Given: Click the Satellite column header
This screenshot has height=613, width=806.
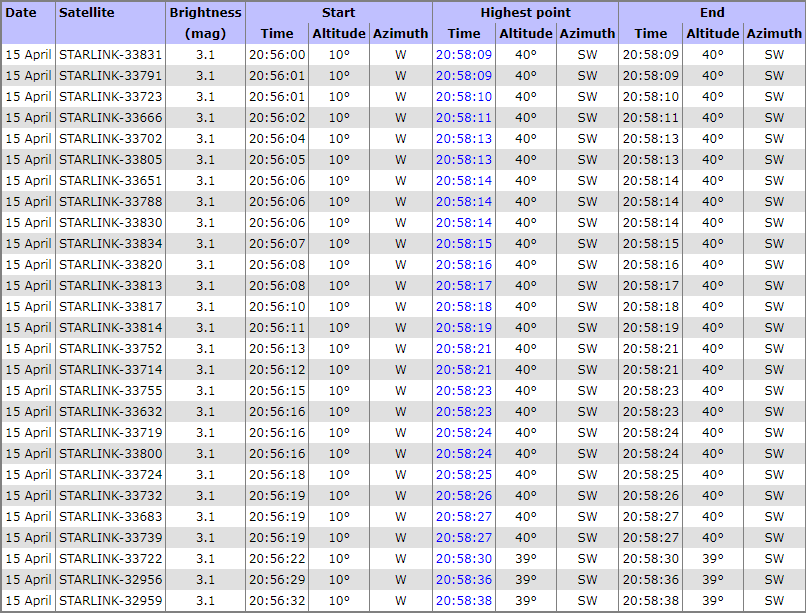Looking at the screenshot, I should click(111, 23).
